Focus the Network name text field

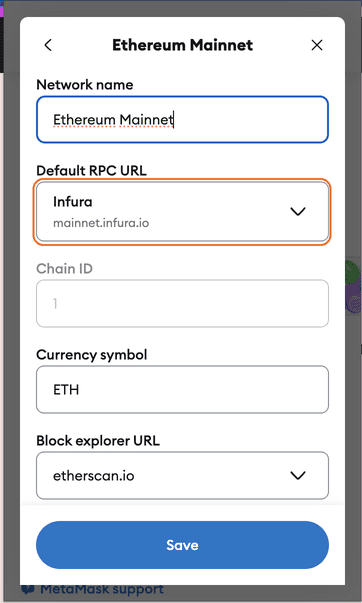click(182, 120)
